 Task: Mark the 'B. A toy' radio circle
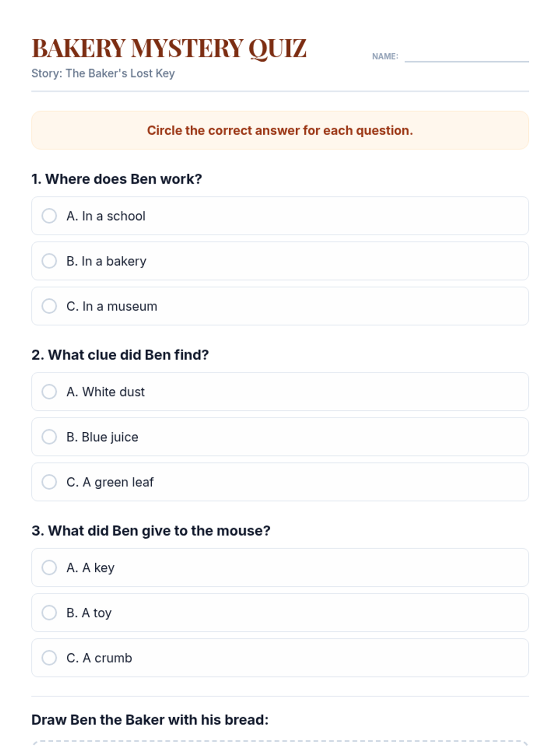pos(49,613)
